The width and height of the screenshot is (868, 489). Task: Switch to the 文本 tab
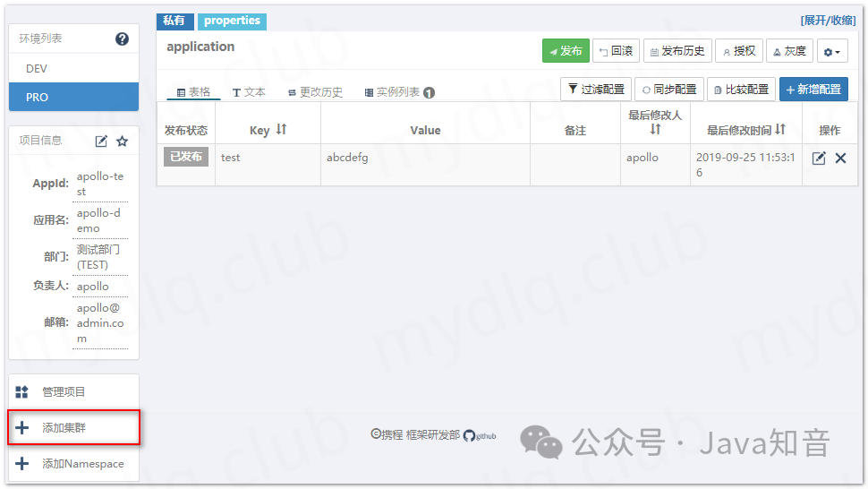(249, 92)
